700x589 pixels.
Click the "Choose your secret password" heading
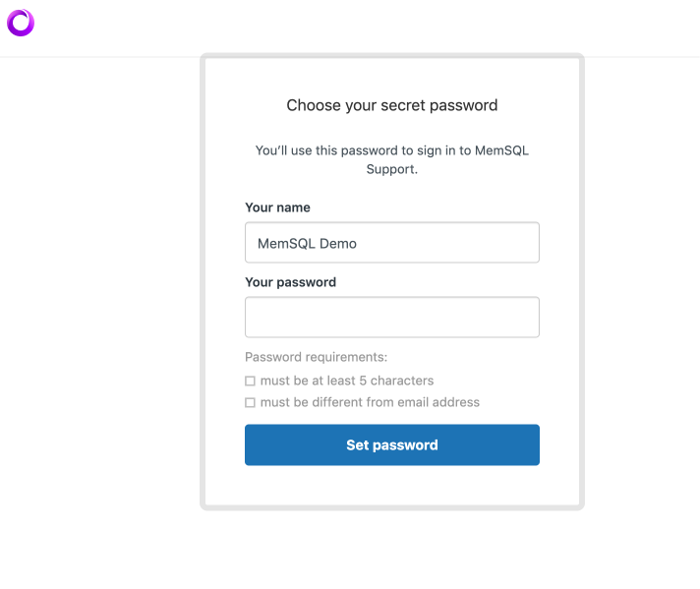(x=391, y=105)
